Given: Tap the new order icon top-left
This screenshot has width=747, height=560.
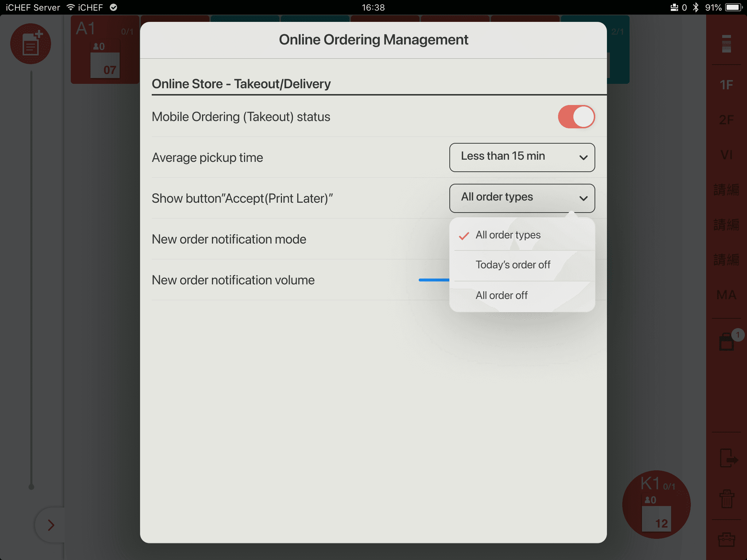Looking at the screenshot, I should pos(31,44).
